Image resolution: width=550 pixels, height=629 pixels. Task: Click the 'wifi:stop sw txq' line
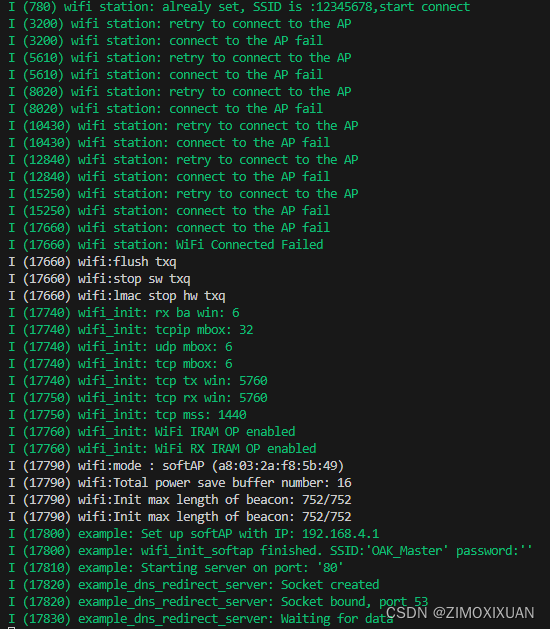(x=99, y=279)
